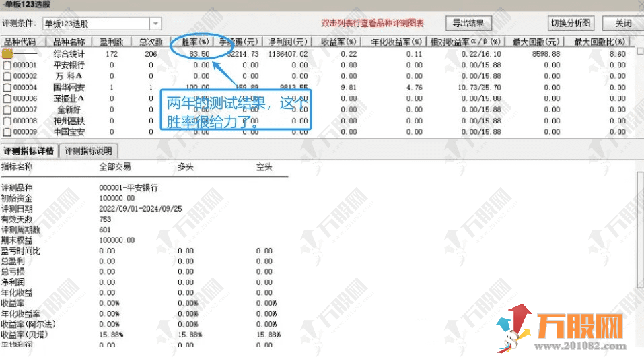Tick the checkbox for 000004 国华网安

[x=7, y=88]
